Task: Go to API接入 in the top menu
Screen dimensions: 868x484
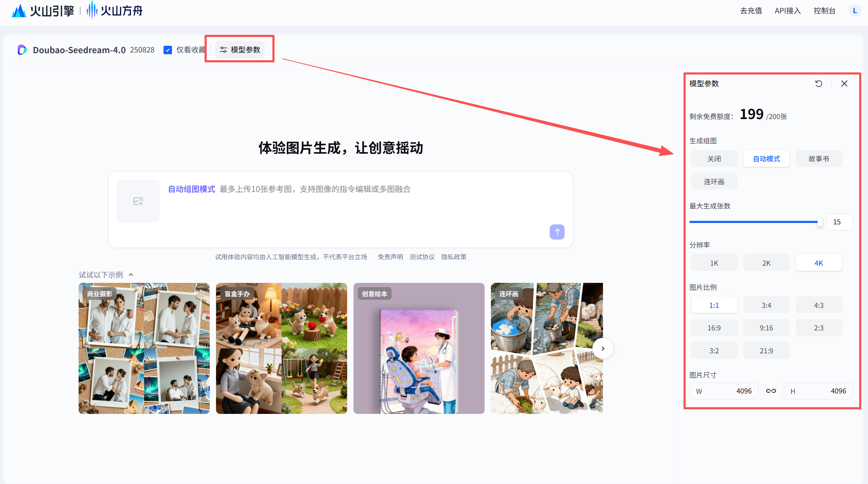Action: pos(788,11)
